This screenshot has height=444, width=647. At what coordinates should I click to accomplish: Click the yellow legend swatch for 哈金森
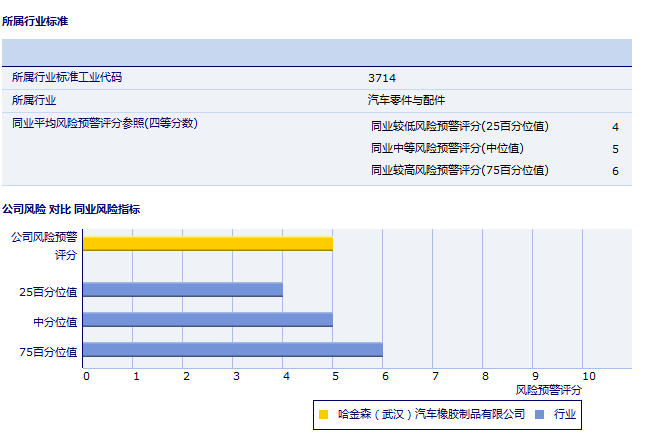(323, 413)
